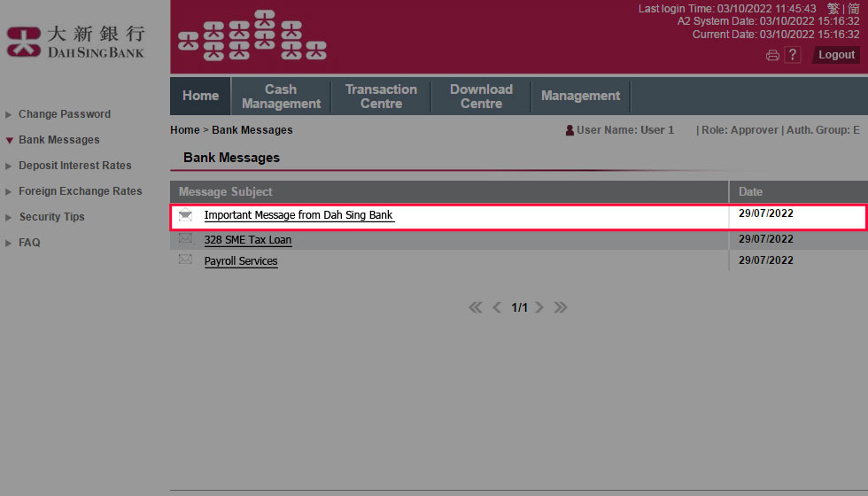Click date cell of Payroll Services row

tap(766, 260)
